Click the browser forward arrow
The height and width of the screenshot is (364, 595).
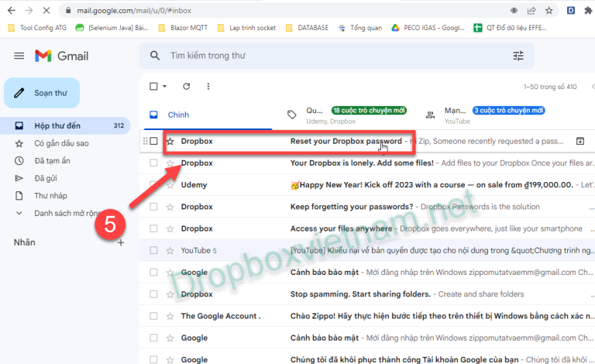click(x=29, y=11)
